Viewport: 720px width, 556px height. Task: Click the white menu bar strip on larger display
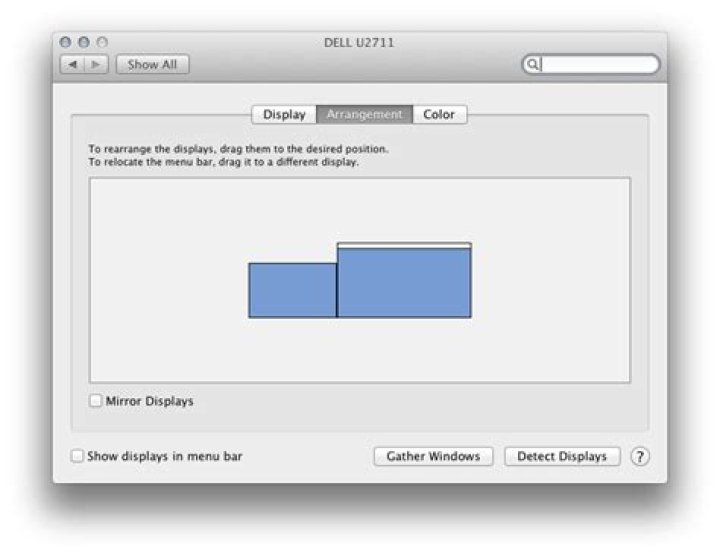[x=404, y=245]
